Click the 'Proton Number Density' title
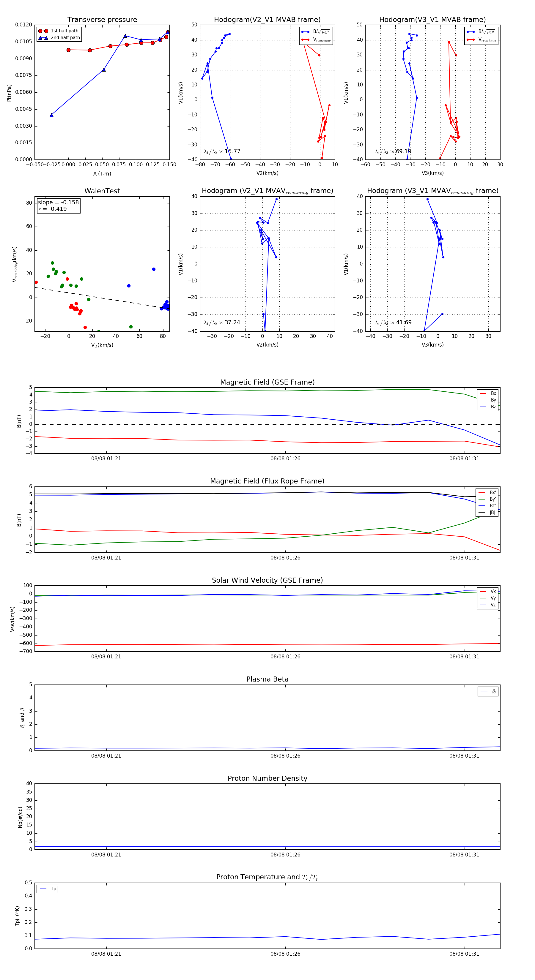Screen dimensions: 535x980 coord(267,778)
